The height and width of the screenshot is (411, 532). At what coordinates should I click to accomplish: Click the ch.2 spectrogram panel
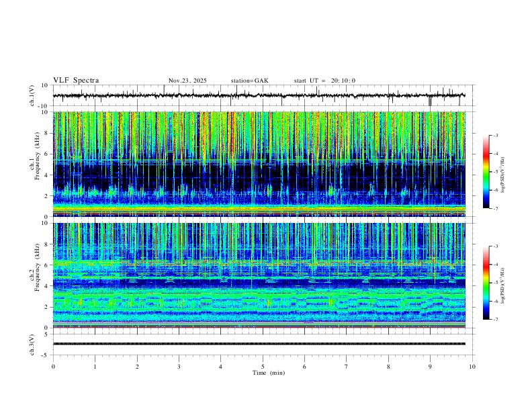pos(259,275)
